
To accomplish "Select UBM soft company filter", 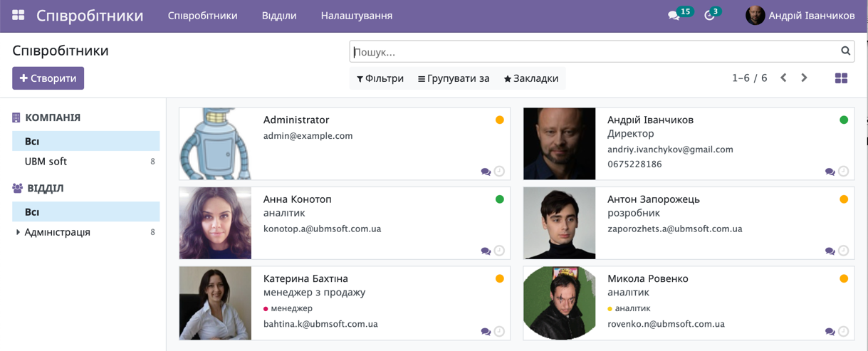I will click(46, 162).
